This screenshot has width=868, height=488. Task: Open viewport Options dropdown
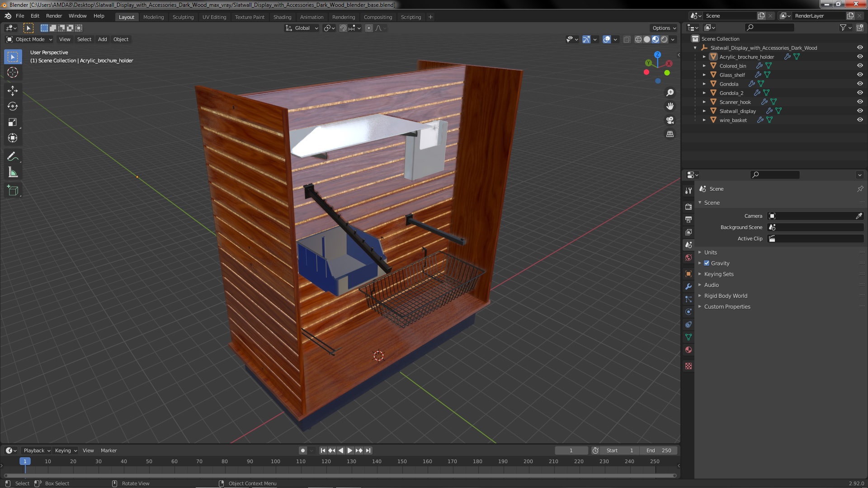[664, 28]
